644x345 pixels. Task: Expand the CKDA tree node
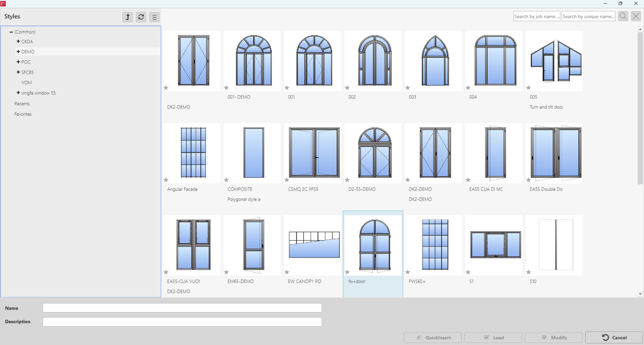click(x=18, y=41)
